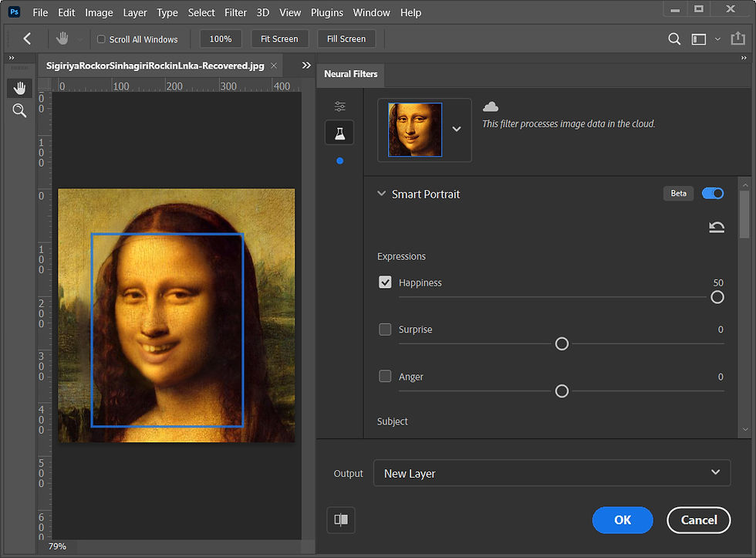Open the Plugins menu
Viewport: 756px width, 558px height.
point(327,12)
